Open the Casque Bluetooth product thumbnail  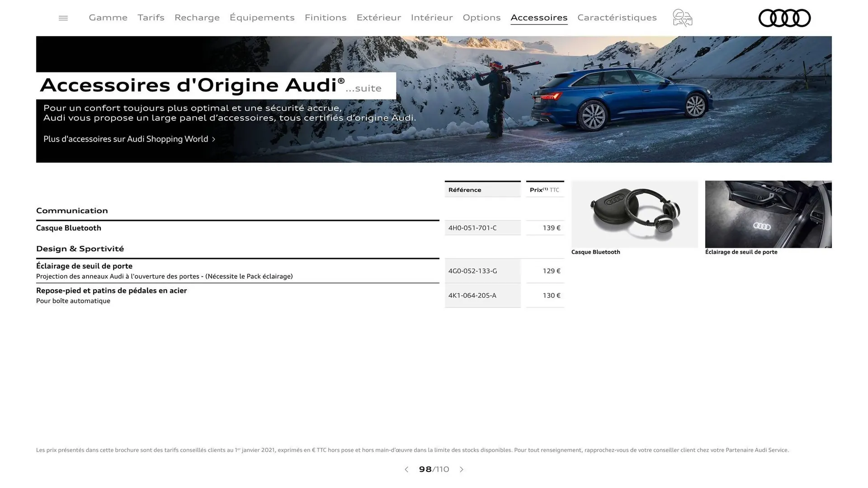point(634,214)
